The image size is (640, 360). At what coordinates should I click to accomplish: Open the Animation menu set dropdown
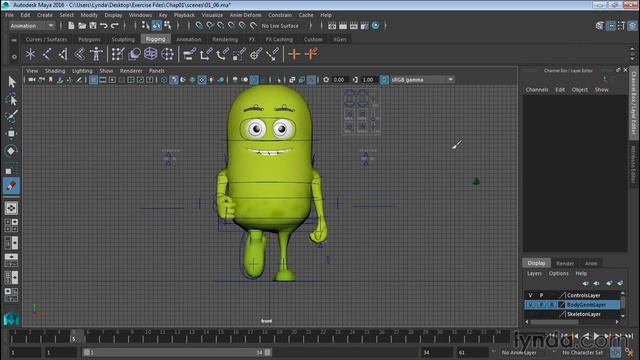click(32, 26)
